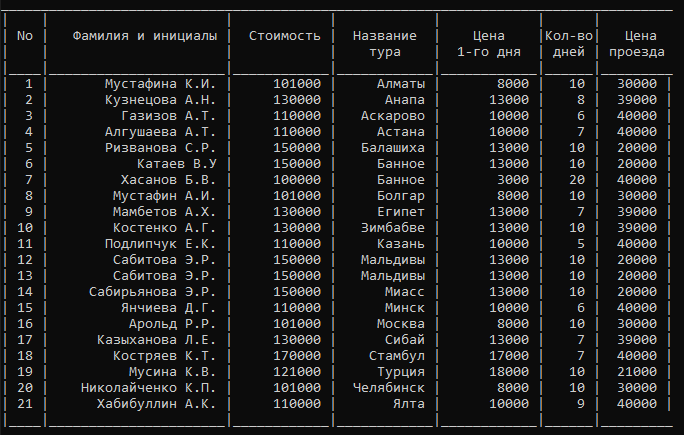Screen dimensions: 684x435
Task: Click the day count in Хабибуллин А.К. row
Action: click(581, 404)
